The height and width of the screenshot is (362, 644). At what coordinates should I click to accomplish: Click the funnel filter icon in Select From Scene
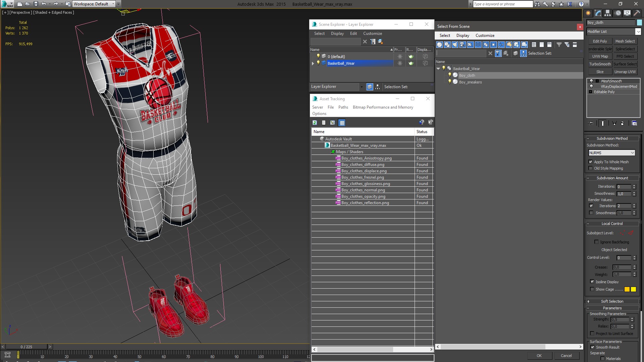click(x=559, y=45)
